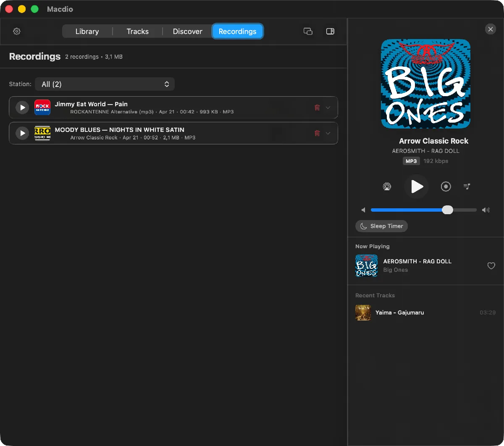Delete the MOODY BLUES recording
Viewport: 504px width, 446px height.
click(x=317, y=133)
